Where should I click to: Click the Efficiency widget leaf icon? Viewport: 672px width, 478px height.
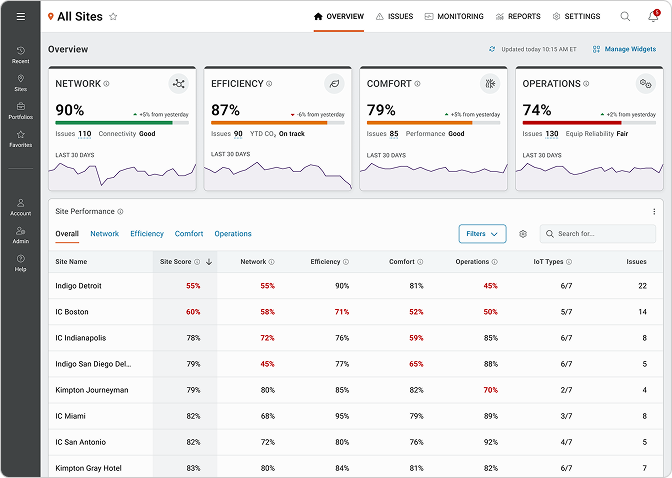[x=334, y=84]
